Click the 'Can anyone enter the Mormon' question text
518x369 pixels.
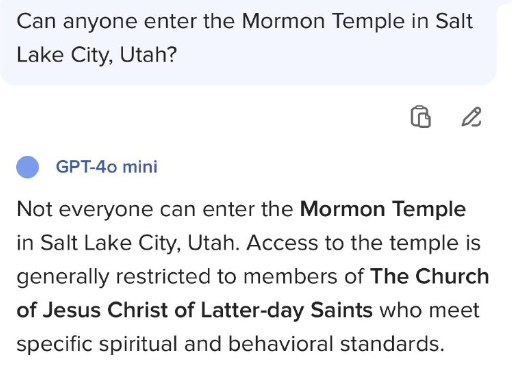171,21
